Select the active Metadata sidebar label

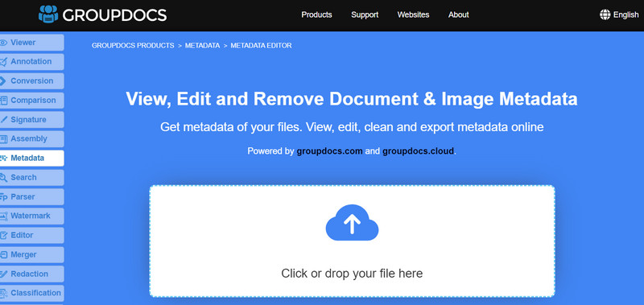click(27, 158)
